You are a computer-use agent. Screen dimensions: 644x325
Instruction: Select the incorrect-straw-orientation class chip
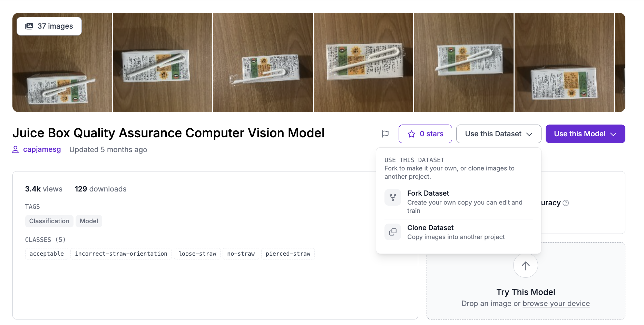click(121, 254)
